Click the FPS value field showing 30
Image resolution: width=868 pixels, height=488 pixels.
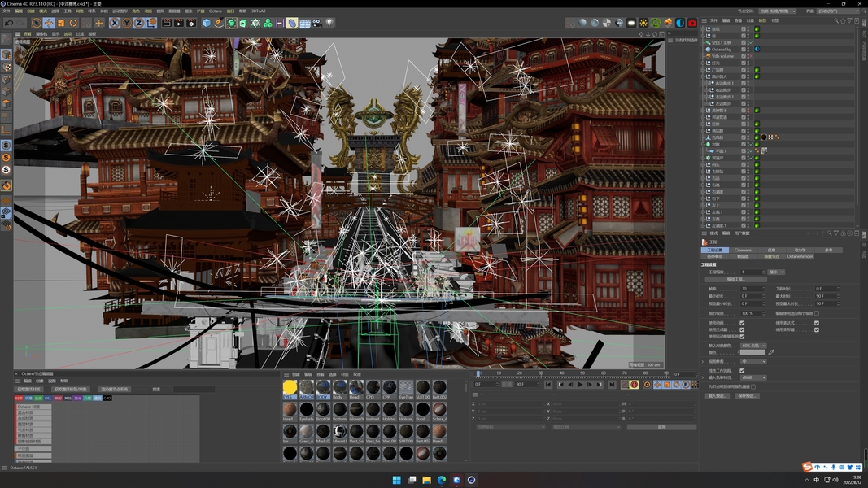click(x=751, y=289)
